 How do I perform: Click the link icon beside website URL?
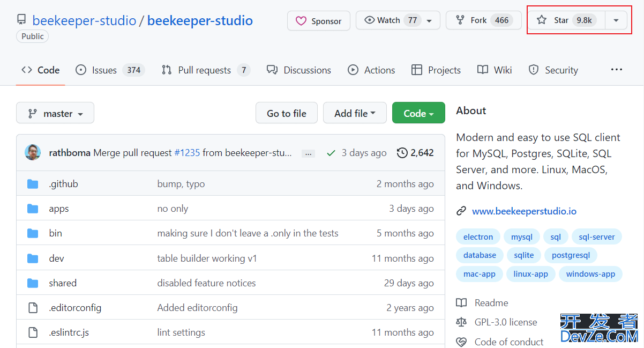point(461,211)
